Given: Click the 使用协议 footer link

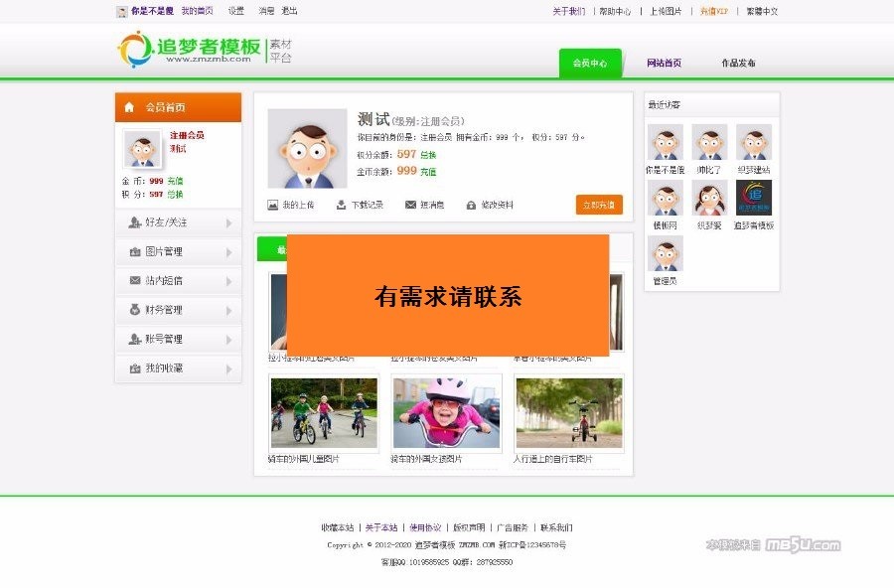Looking at the screenshot, I should click(425, 527).
